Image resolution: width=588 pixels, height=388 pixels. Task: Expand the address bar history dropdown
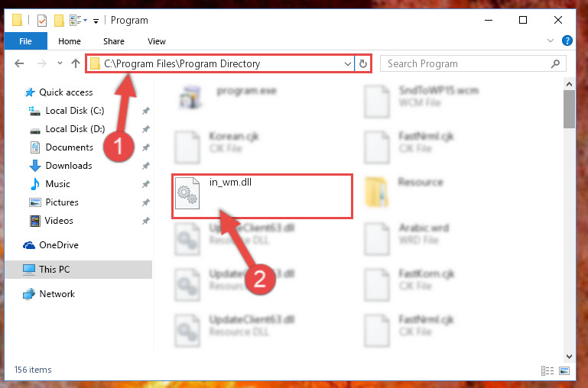tap(347, 64)
